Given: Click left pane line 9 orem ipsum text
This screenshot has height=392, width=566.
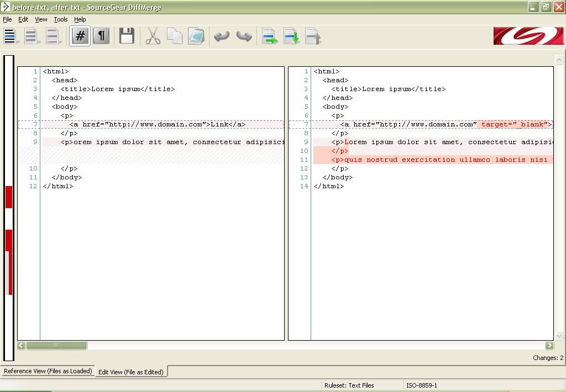Looking at the screenshot, I should pyautogui.click(x=172, y=142).
